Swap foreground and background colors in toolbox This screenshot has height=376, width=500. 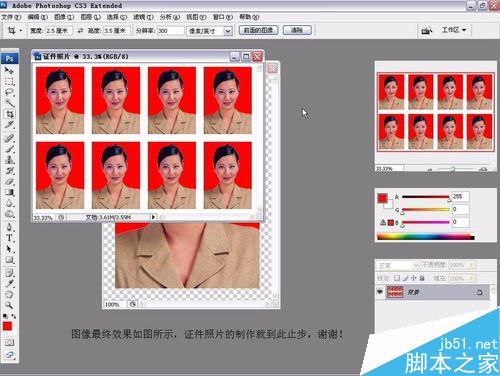pos(14,316)
